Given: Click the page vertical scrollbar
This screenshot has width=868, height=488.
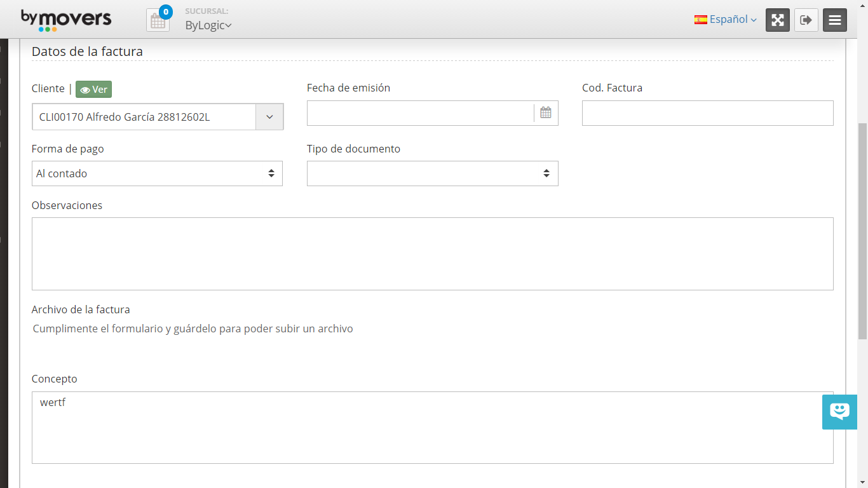Looking at the screenshot, I should pos(862,229).
